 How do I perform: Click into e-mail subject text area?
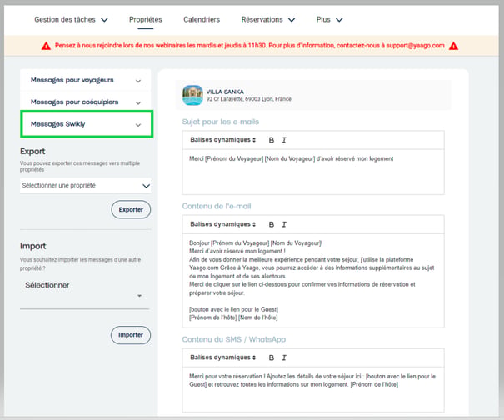pos(313,172)
